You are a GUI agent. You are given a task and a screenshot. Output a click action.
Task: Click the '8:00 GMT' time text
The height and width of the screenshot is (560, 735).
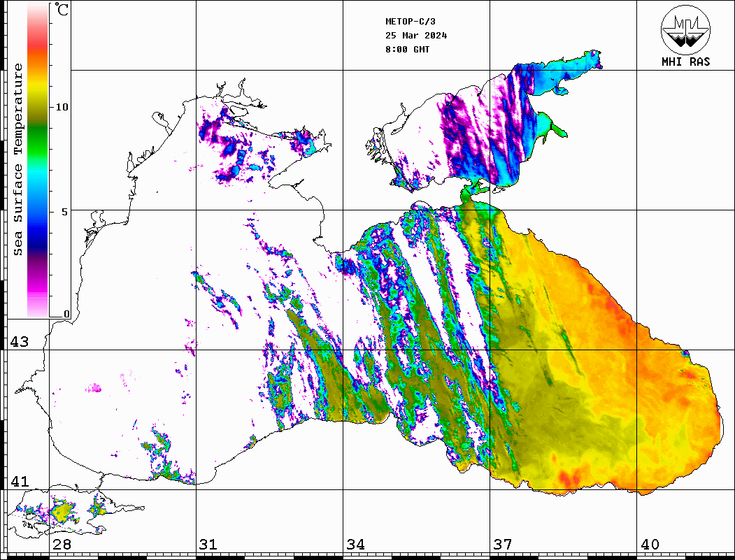coord(407,50)
